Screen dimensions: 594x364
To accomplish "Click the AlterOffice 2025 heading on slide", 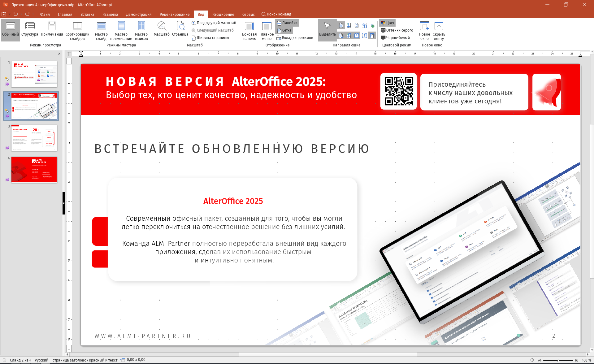I will (x=233, y=201).
